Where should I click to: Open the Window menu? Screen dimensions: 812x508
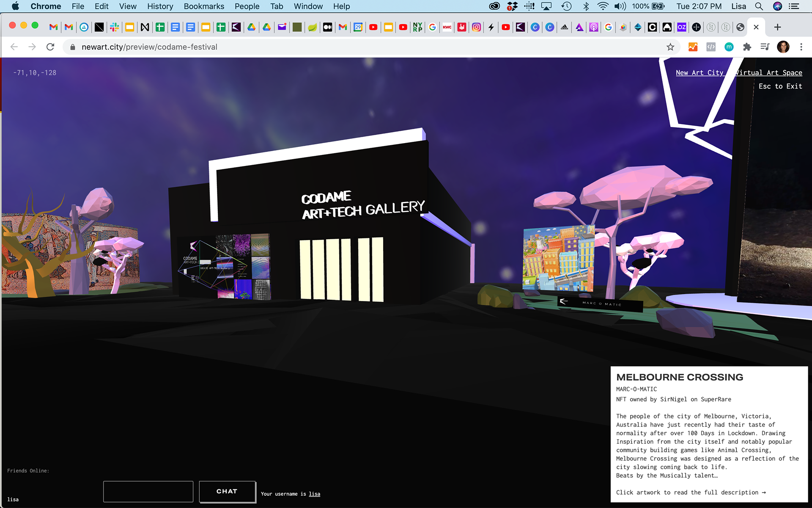tap(308, 6)
